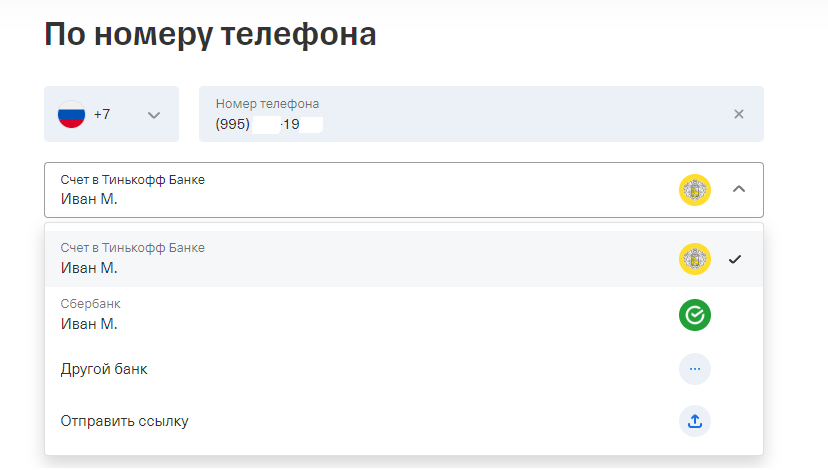Click the По номеру телефона heading
This screenshot has height=470, width=828.
click(x=210, y=34)
